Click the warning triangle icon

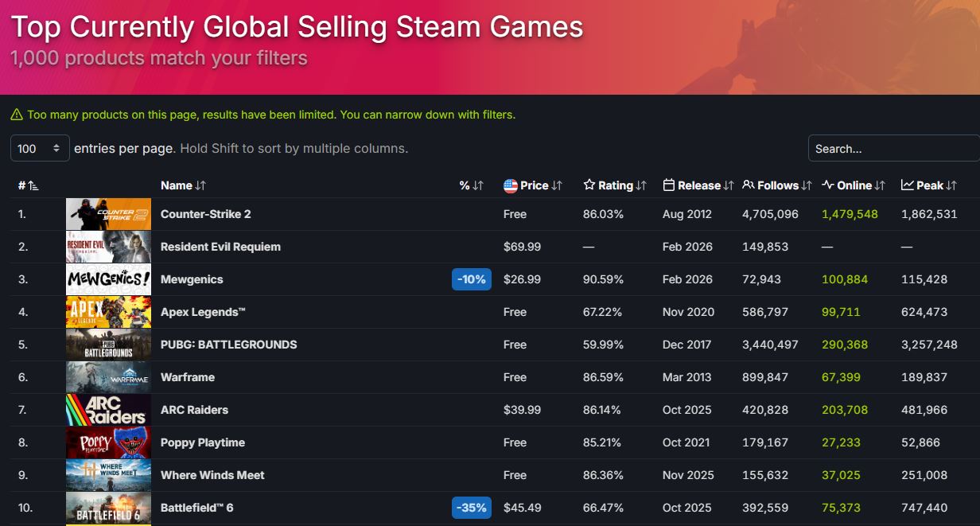pyautogui.click(x=17, y=115)
